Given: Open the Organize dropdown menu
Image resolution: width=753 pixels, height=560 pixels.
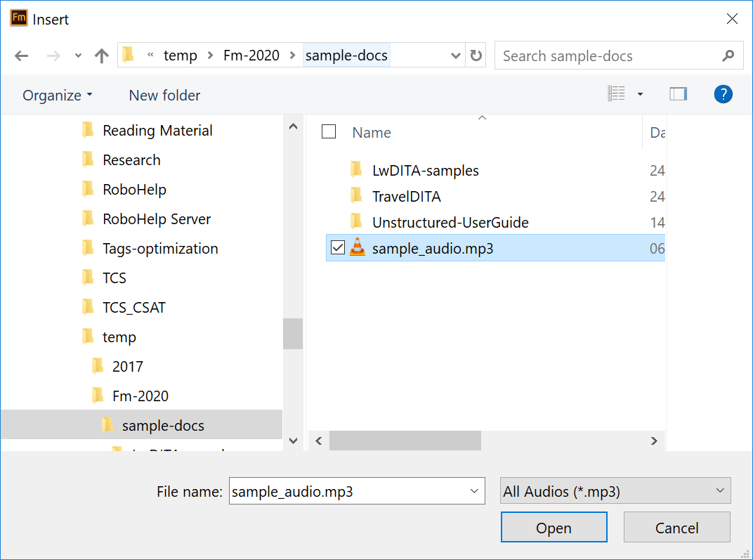Looking at the screenshot, I should click(x=57, y=96).
